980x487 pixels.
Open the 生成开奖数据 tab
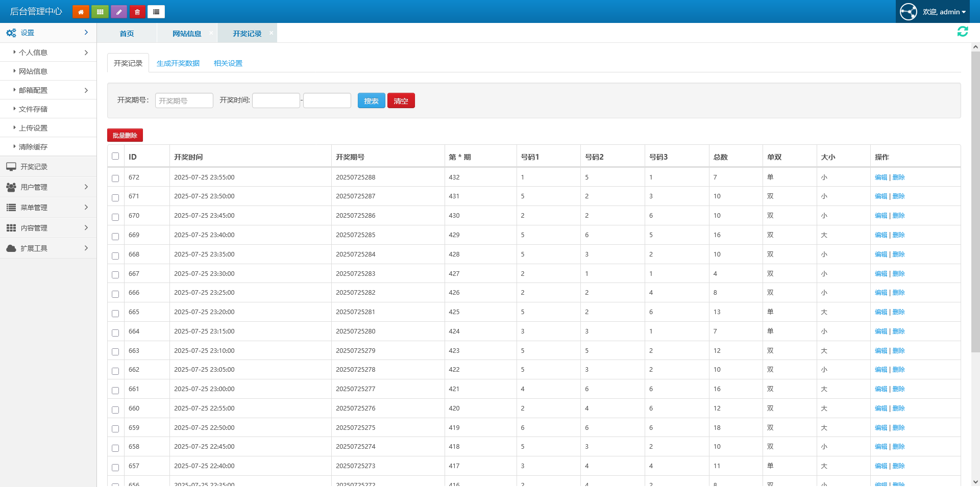point(178,63)
